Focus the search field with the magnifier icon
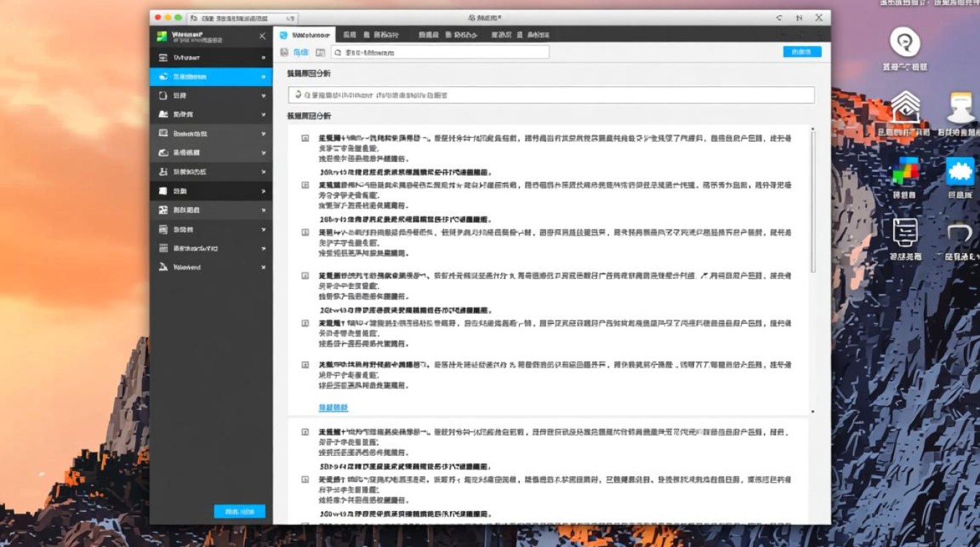Viewport: 980px width, 547px height. click(440, 53)
